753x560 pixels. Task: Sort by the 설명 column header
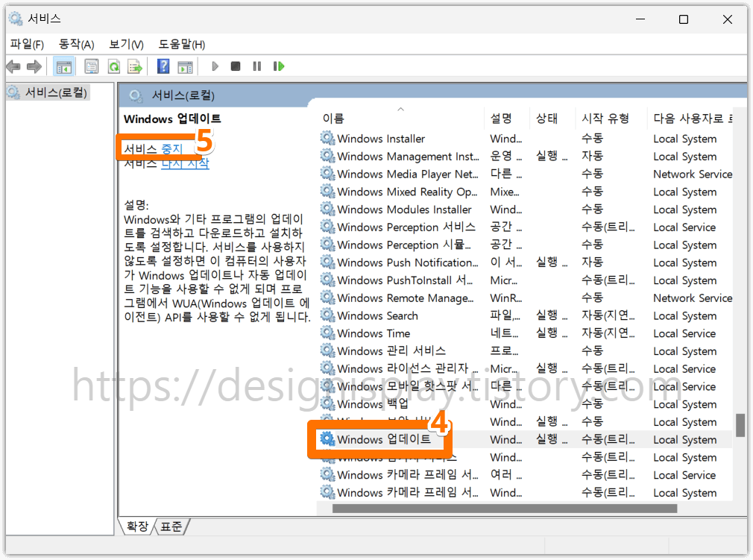[x=501, y=119]
